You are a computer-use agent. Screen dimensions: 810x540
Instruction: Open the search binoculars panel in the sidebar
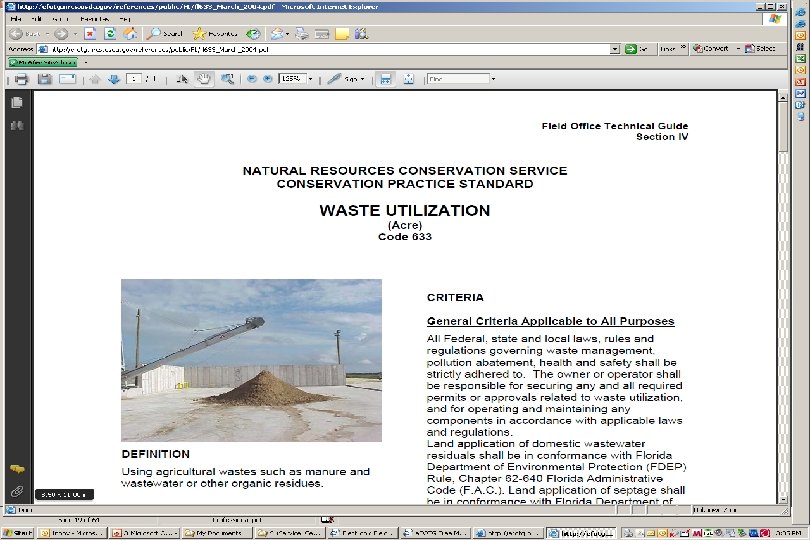coord(17,126)
